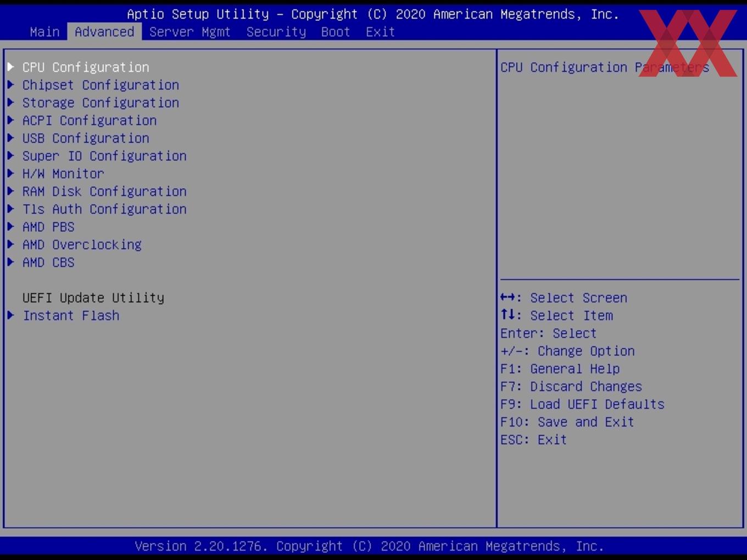Click the F1: General Help hint

(x=560, y=369)
